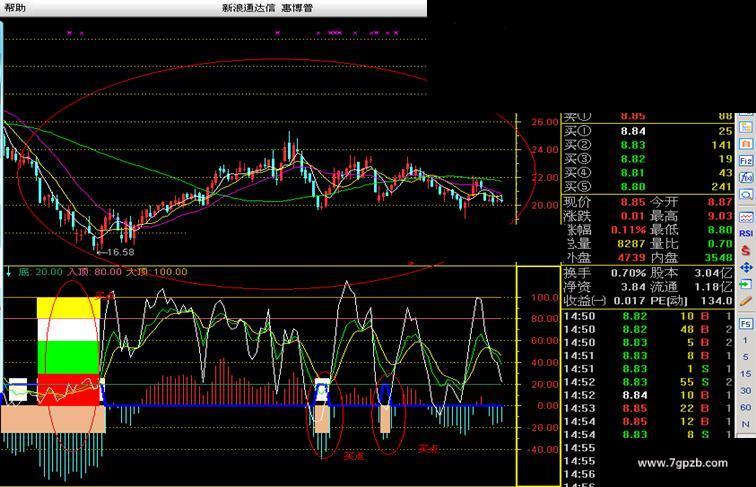This screenshot has height=487, width=756.
Task: Open the fx formula manager icon
Action: [746, 178]
